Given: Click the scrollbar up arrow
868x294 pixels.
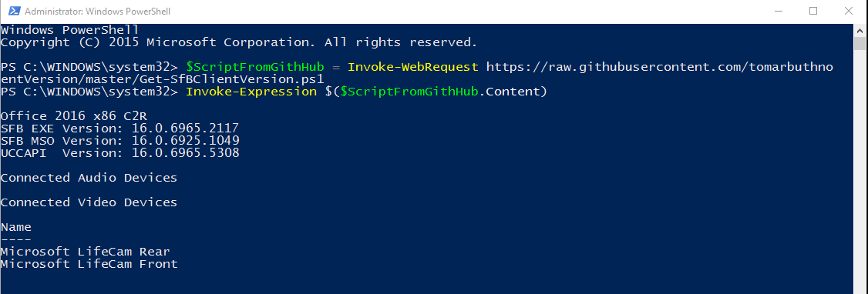Looking at the screenshot, I should pyautogui.click(x=860, y=30).
